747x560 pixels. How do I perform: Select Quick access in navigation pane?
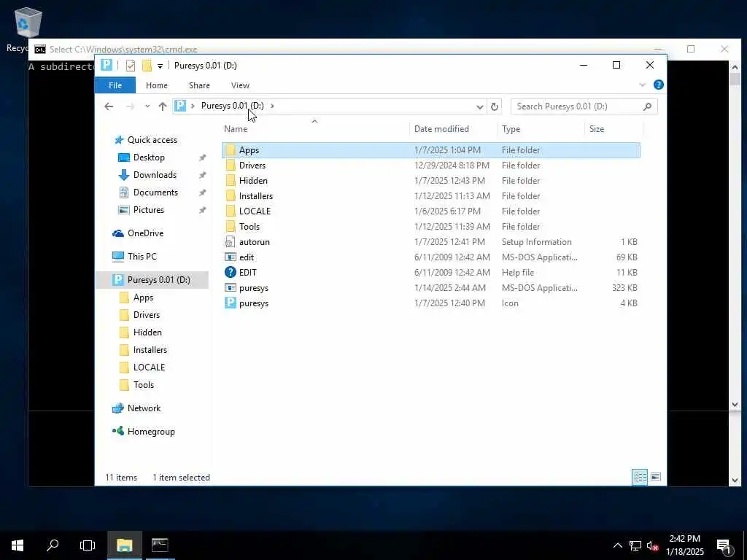[x=152, y=140]
